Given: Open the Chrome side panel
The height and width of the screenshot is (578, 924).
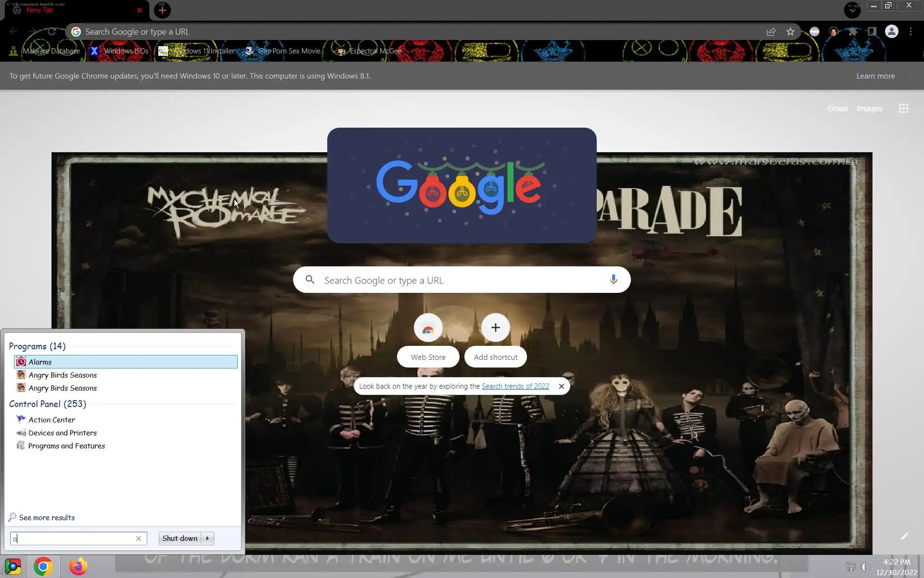Looking at the screenshot, I should (x=872, y=32).
